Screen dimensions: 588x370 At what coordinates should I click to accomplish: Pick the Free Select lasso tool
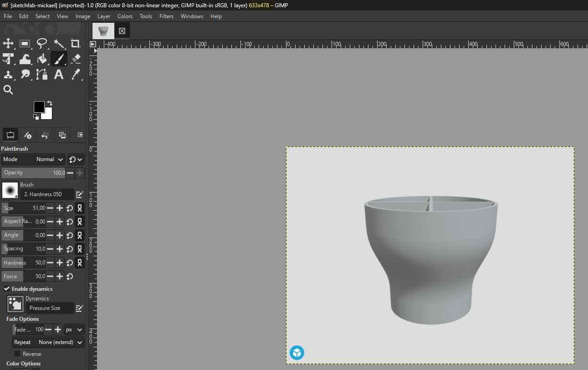click(x=42, y=44)
